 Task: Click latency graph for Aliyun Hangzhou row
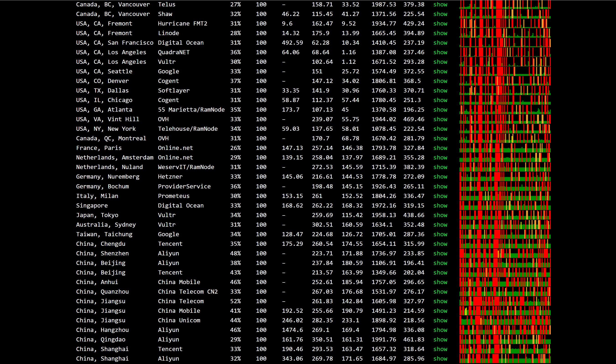pos(505,330)
